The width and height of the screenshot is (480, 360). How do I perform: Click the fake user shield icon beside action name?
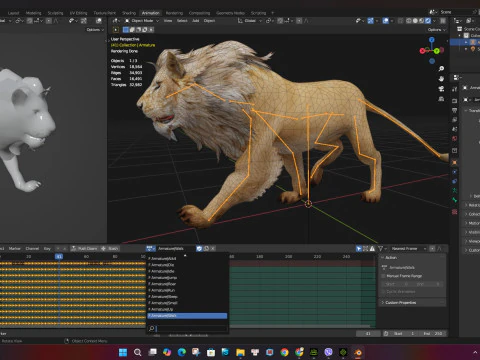click(x=199, y=248)
